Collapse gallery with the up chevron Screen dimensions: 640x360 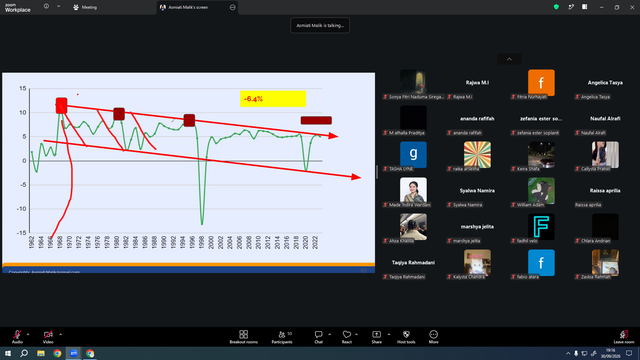pyautogui.click(x=509, y=59)
